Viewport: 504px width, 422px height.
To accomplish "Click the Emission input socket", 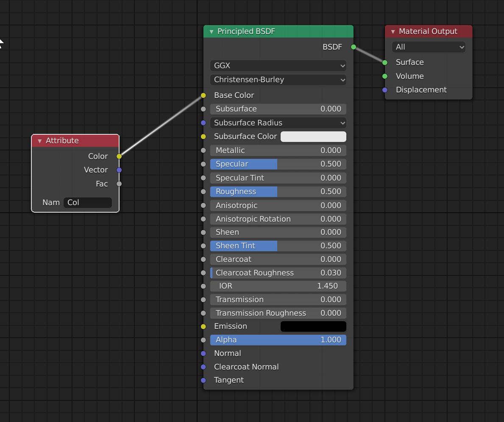I will [x=203, y=327].
